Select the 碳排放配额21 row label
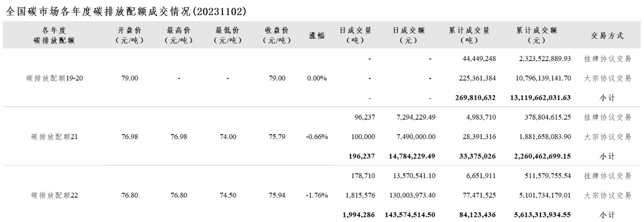644x222 pixels. coord(54,137)
